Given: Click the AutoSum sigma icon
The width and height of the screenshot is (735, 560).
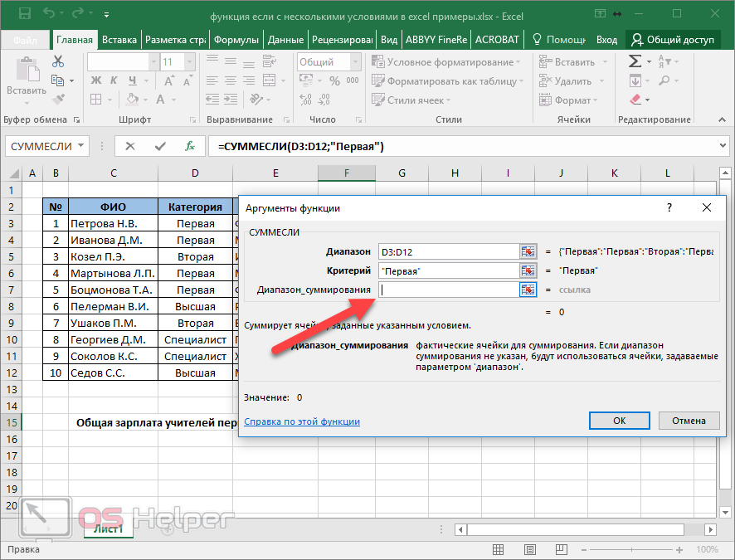Looking at the screenshot, I should coord(635,61).
